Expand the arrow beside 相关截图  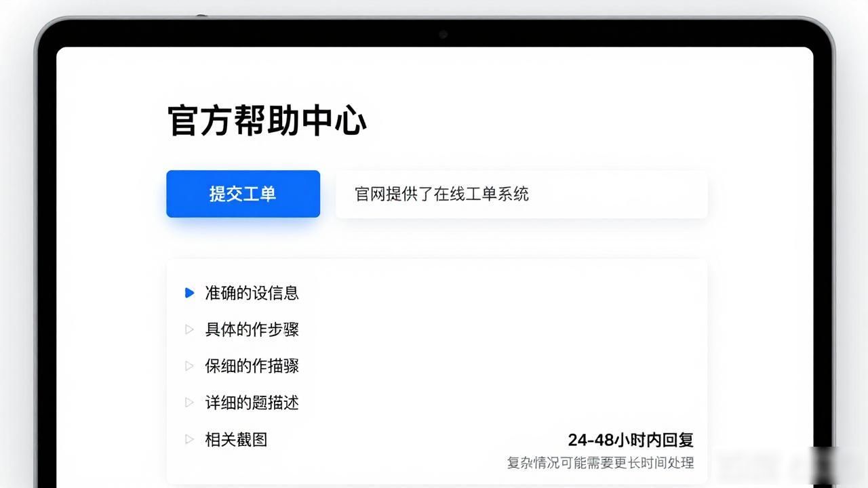[x=190, y=439]
